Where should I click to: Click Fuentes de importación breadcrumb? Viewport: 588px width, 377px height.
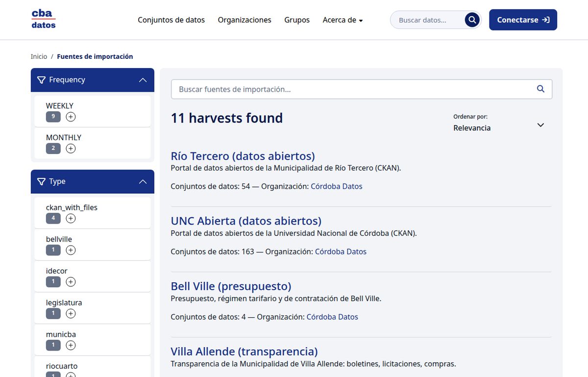[95, 56]
